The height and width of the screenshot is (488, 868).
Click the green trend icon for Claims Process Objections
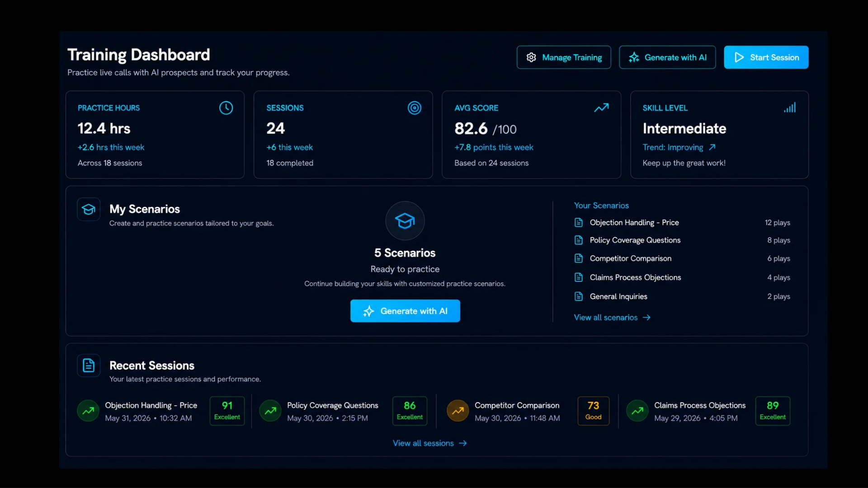point(637,411)
